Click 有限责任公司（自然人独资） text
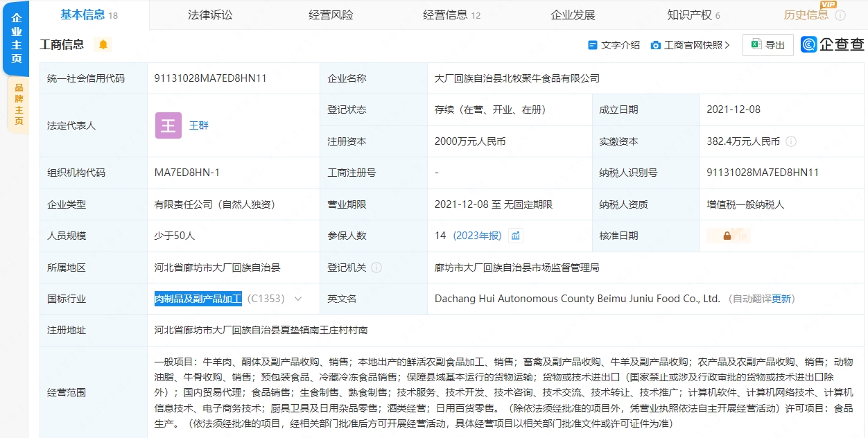This screenshot has height=438, width=868. pos(216,204)
